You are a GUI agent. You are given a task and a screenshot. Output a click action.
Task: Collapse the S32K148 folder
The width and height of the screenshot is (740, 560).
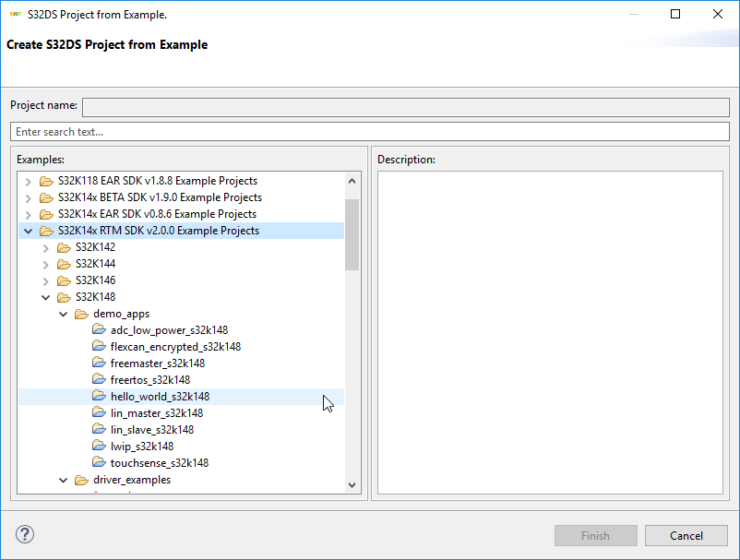click(46, 297)
